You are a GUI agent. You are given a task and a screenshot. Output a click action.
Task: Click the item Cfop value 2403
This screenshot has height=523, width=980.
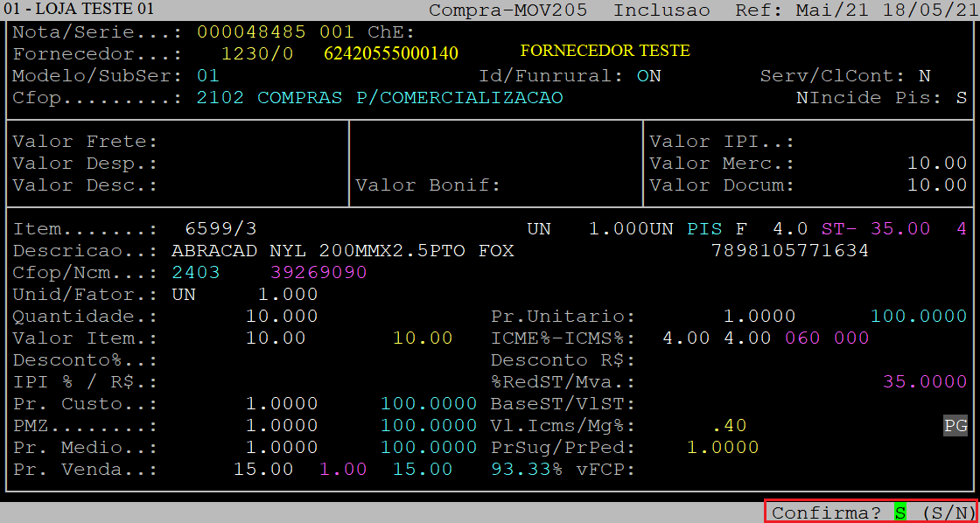(x=196, y=273)
